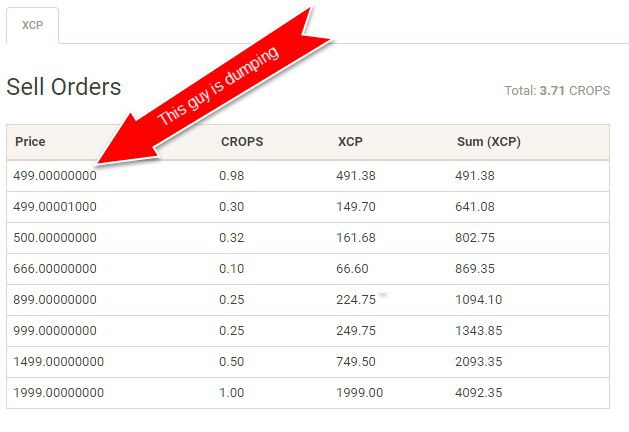Screen dimensions: 629x432
Task: Select the 499.00000000 price sell order
Action: [308, 176]
